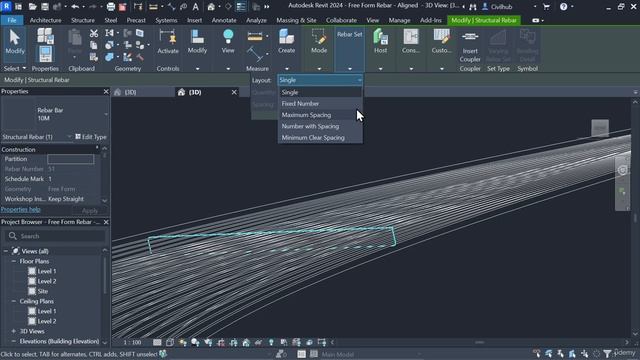Click the Partition input field
Screen dimensions: 640x360
tap(71, 159)
